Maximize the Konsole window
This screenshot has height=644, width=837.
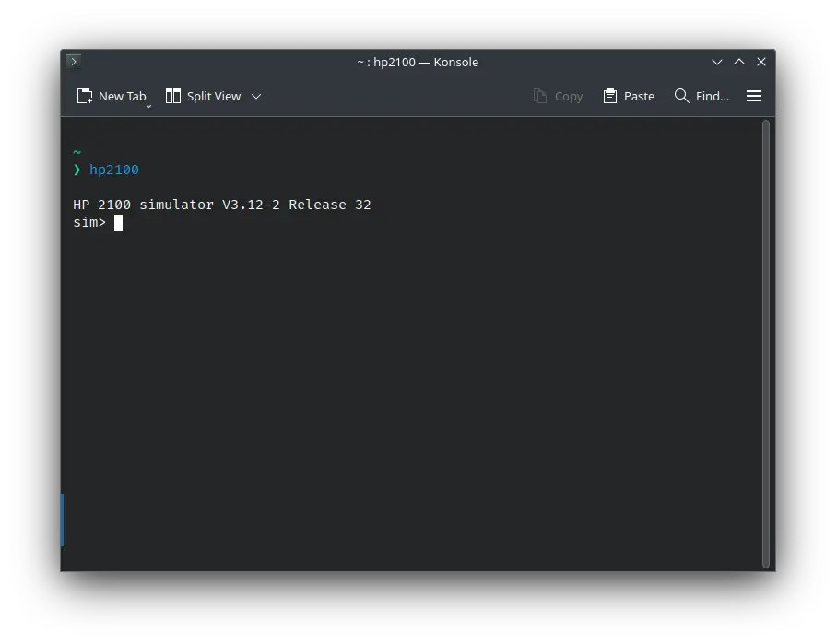739,62
